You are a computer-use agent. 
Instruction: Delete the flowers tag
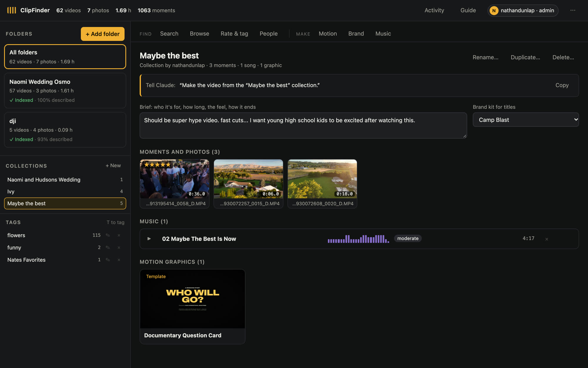(x=119, y=235)
